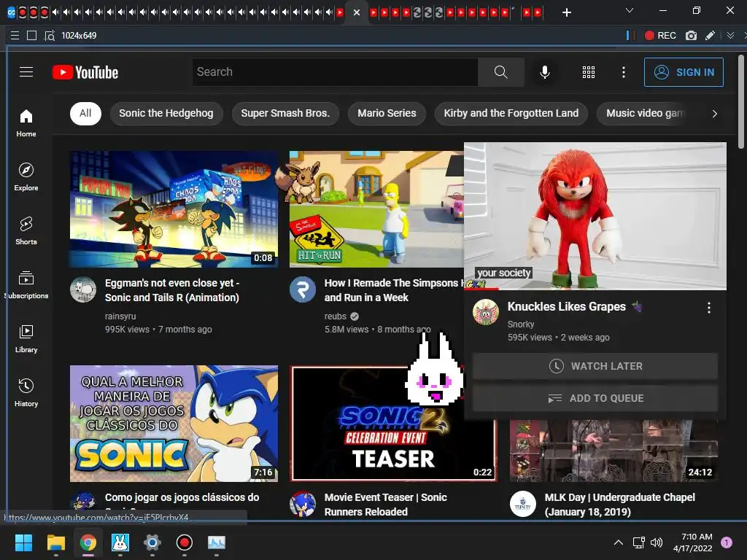Open the YouTube apps grid

click(x=589, y=72)
